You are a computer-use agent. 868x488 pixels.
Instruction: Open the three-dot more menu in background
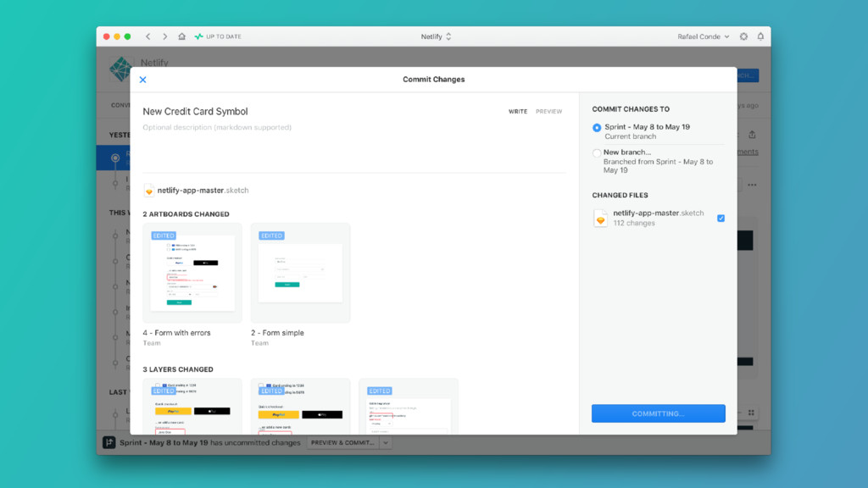(752, 185)
